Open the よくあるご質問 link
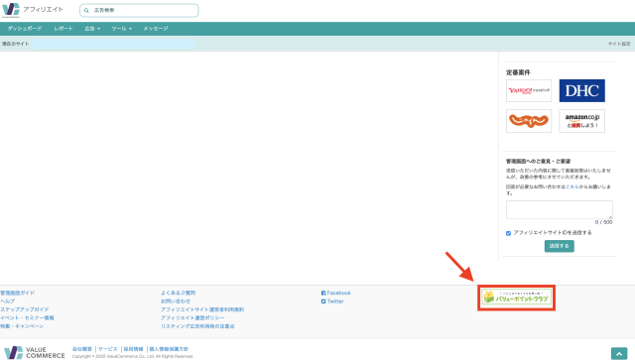The width and height of the screenshot is (635, 364). pyautogui.click(x=179, y=293)
